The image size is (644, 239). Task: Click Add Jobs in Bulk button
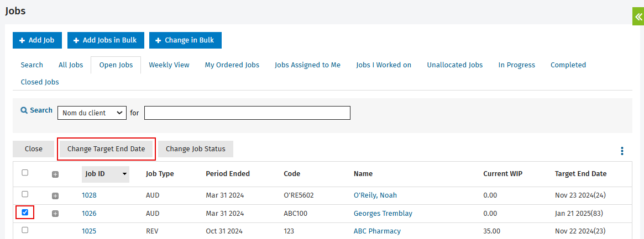[x=106, y=40]
